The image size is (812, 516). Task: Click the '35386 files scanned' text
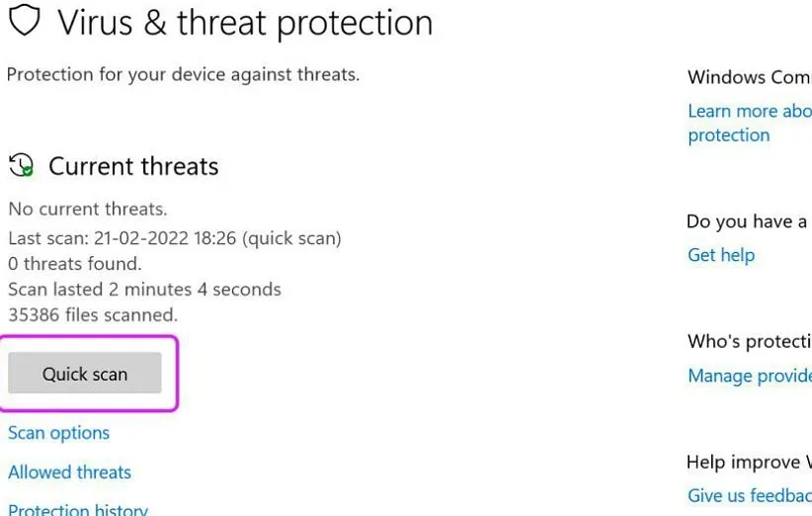(x=93, y=315)
